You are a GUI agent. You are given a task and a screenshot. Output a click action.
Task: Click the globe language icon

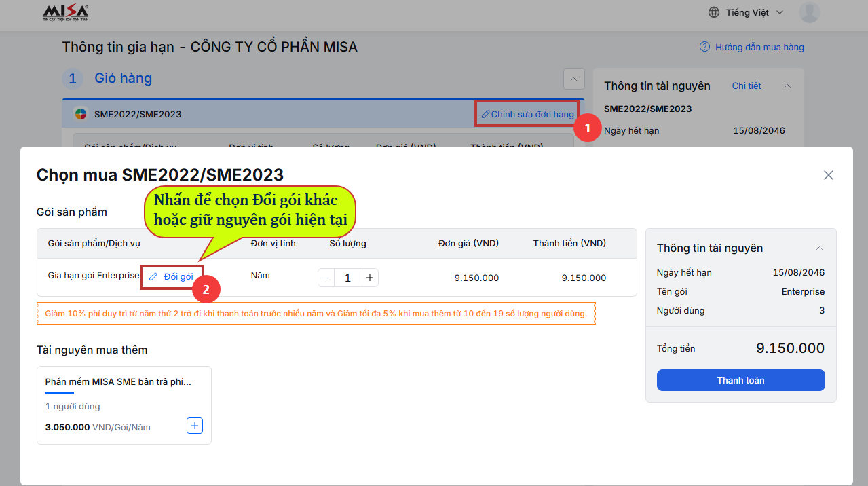pos(714,12)
